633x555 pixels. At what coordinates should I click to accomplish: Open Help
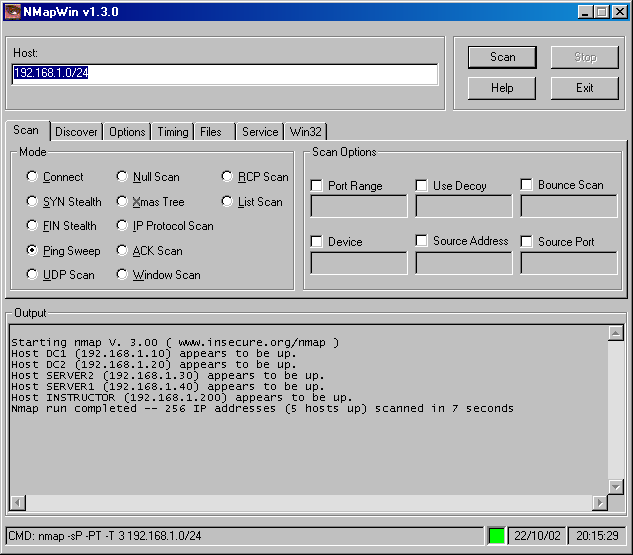coord(502,88)
